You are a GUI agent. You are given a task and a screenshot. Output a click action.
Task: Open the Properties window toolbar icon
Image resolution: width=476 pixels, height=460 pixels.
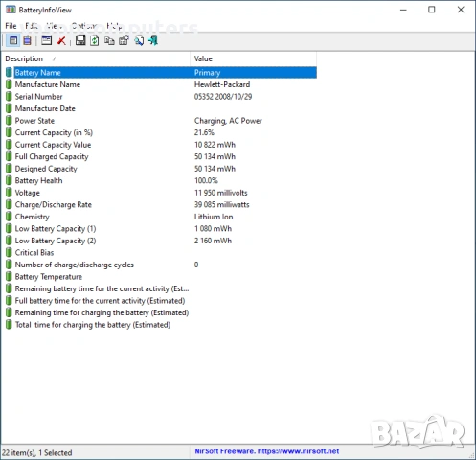46,40
